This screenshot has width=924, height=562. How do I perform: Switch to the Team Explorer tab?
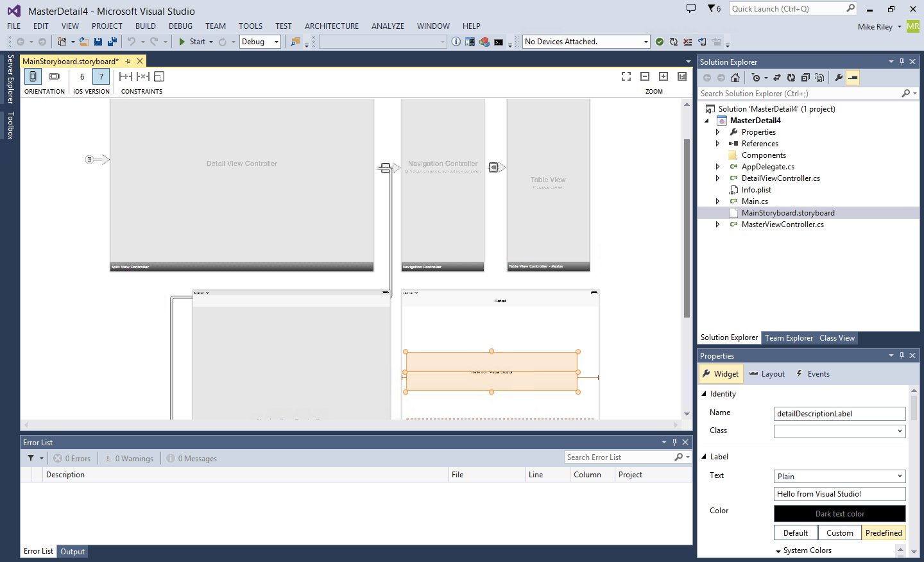(x=789, y=338)
